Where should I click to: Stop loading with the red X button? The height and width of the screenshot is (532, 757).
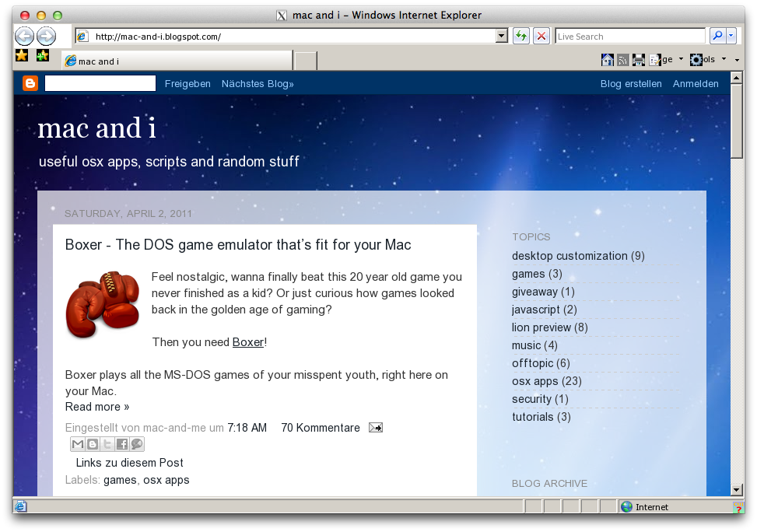(541, 37)
